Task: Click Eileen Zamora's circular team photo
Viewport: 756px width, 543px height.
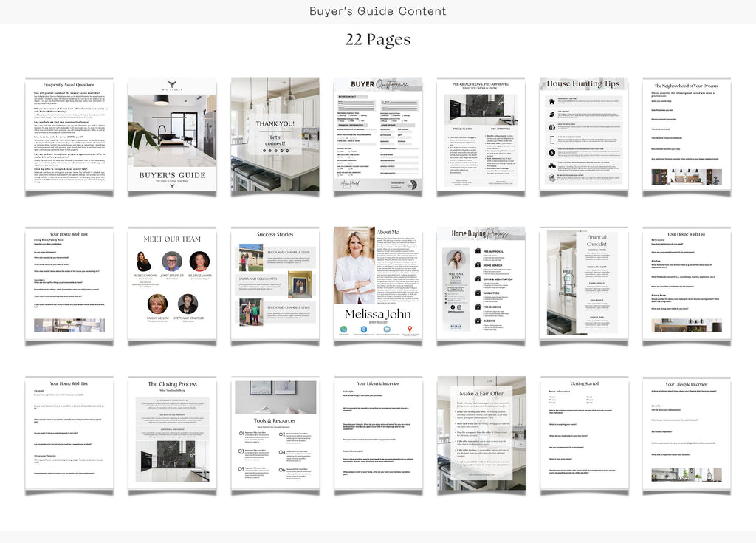Action: [199, 261]
